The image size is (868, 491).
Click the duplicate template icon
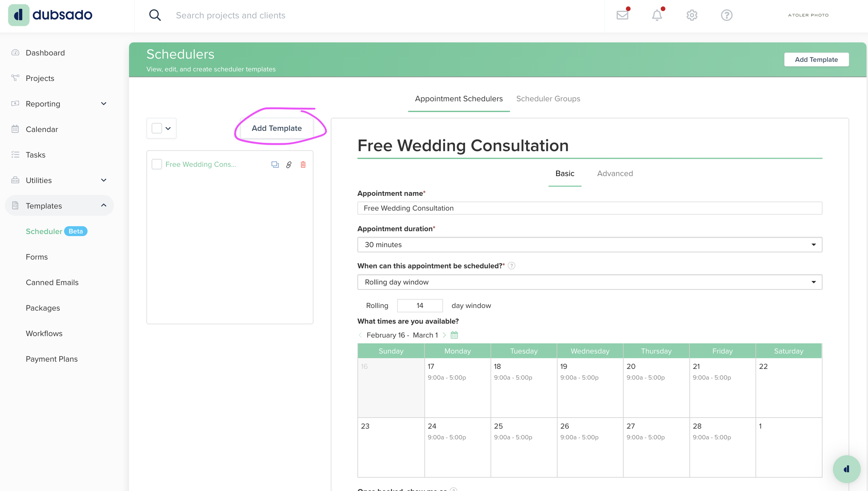pyautogui.click(x=275, y=165)
